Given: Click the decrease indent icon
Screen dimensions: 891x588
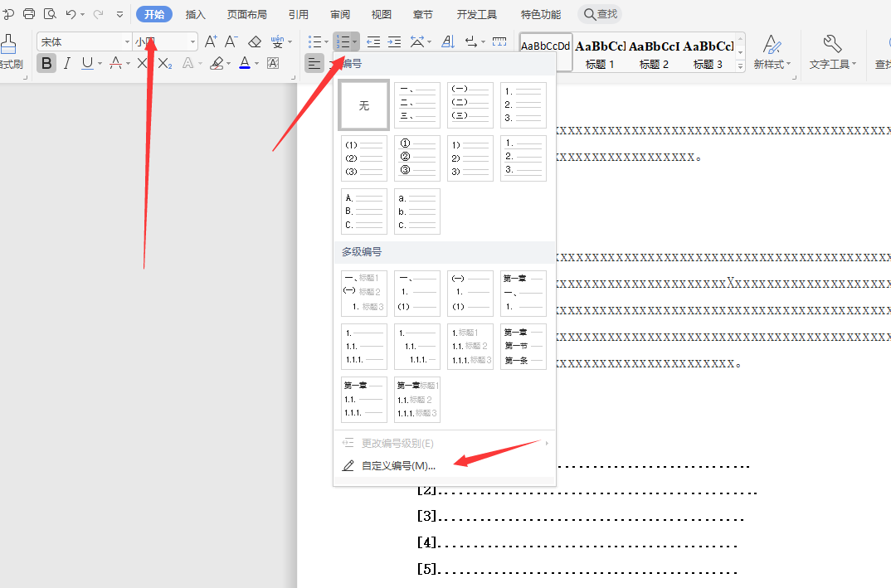Looking at the screenshot, I should tap(373, 41).
